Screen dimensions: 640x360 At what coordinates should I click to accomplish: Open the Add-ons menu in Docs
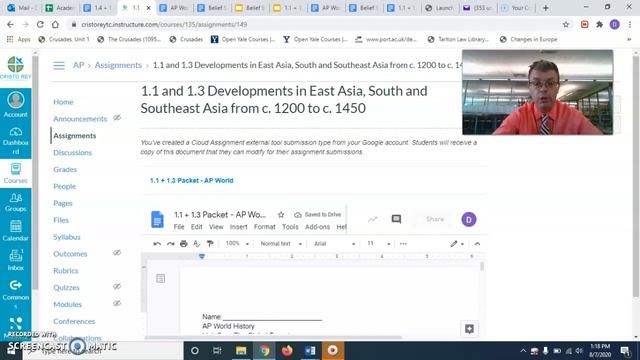[317, 227]
